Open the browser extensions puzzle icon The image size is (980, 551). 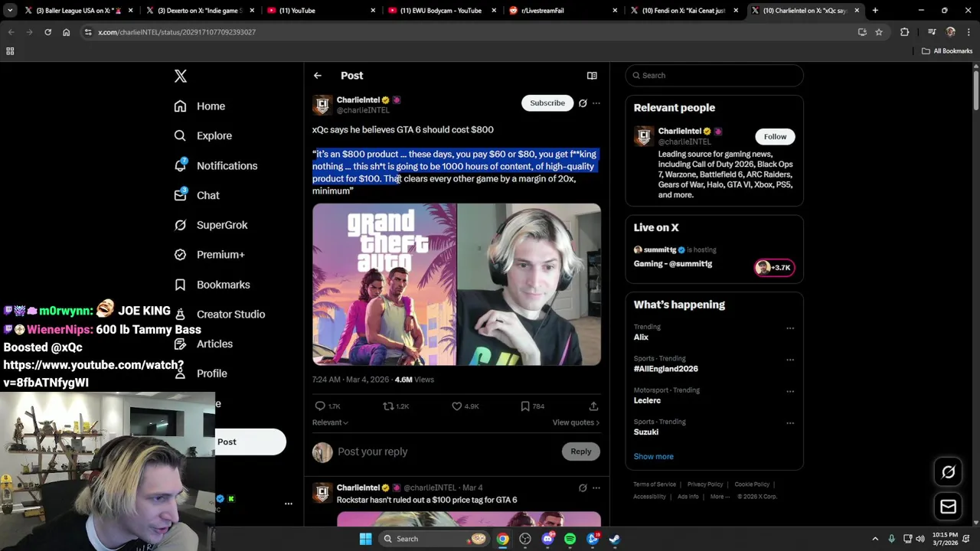(x=905, y=32)
